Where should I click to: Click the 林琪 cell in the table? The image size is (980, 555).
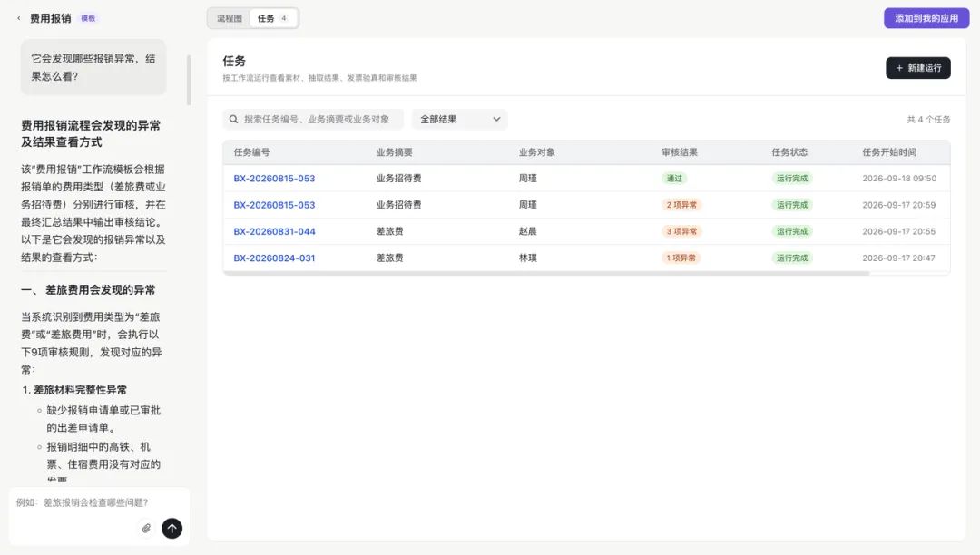coord(527,258)
